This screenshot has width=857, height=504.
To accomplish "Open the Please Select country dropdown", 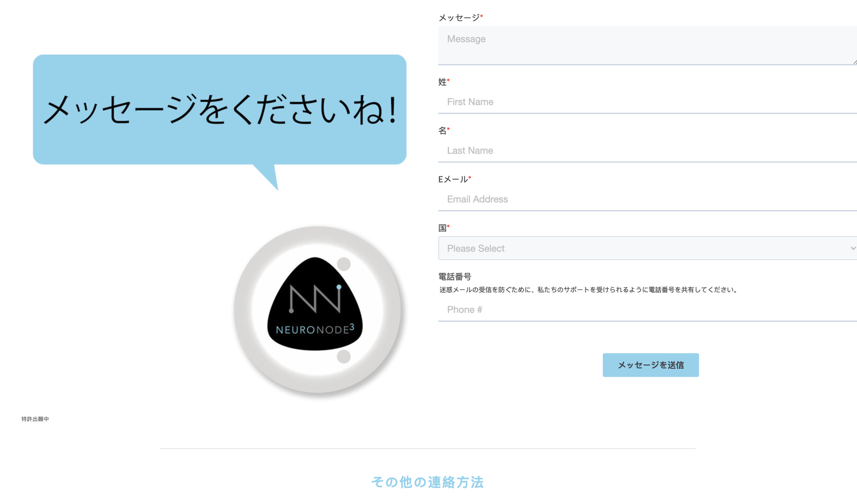I will point(647,248).
